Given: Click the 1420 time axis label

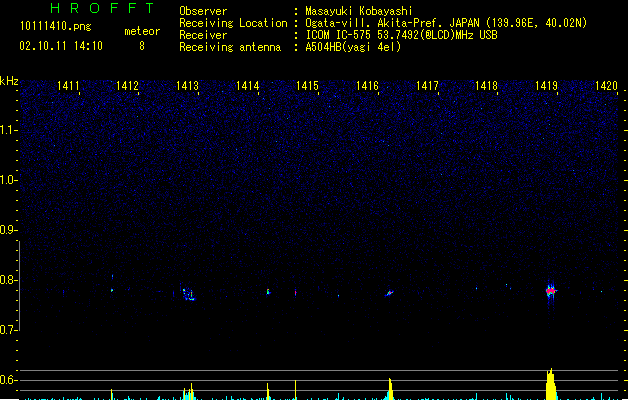Looking at the screenshot, I should (606, 86).
